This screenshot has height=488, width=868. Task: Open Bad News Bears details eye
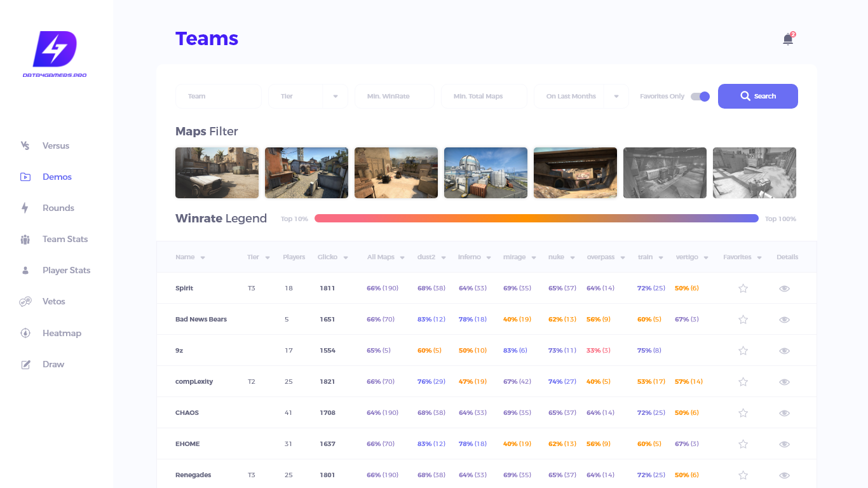tap(784, 320)
